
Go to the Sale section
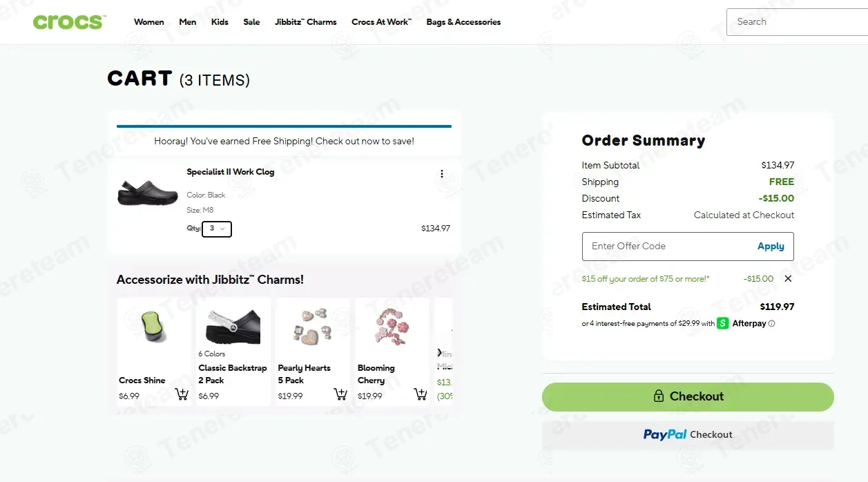251,22
